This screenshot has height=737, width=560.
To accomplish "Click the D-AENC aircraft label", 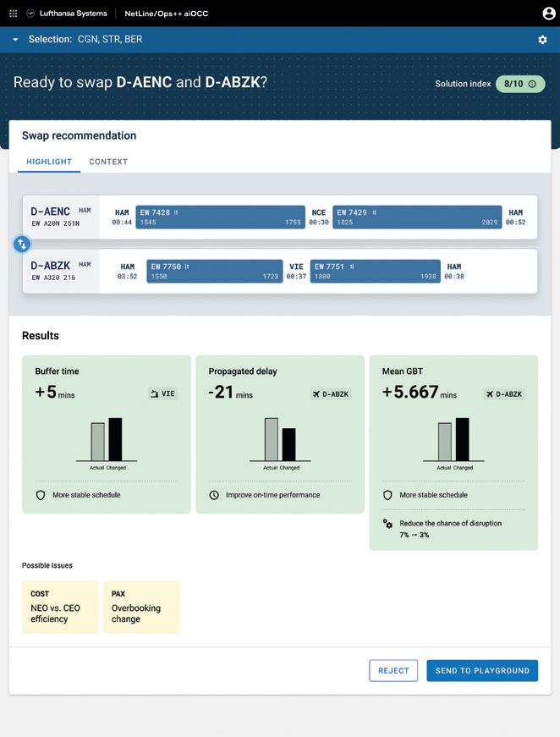I will pos(50,212).
